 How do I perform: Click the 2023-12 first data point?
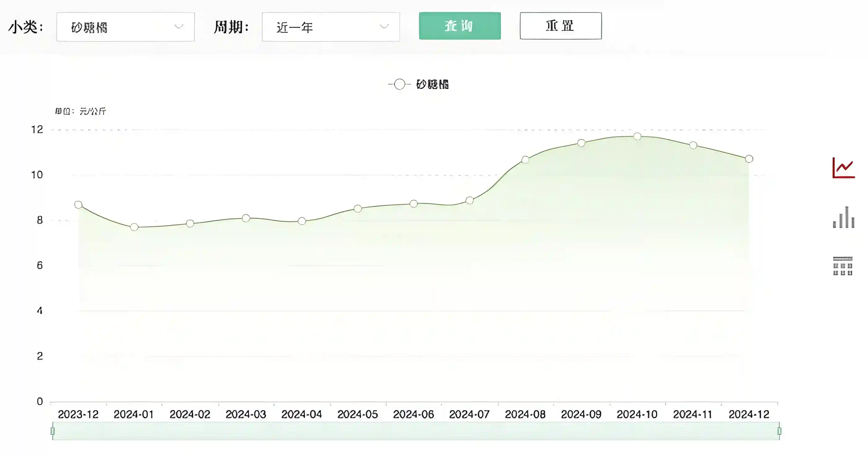[78, 204]
